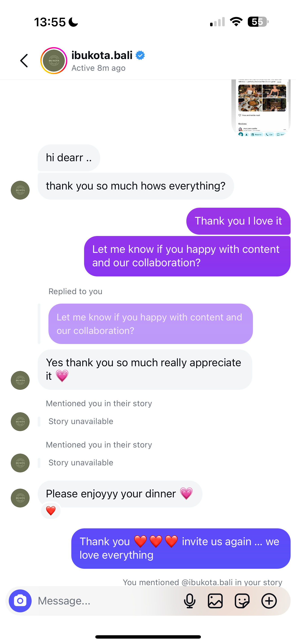296x644 pixels.
Task: Tap 'You mentioned @ibukota.bali in your story'
Action: point(202,582)
